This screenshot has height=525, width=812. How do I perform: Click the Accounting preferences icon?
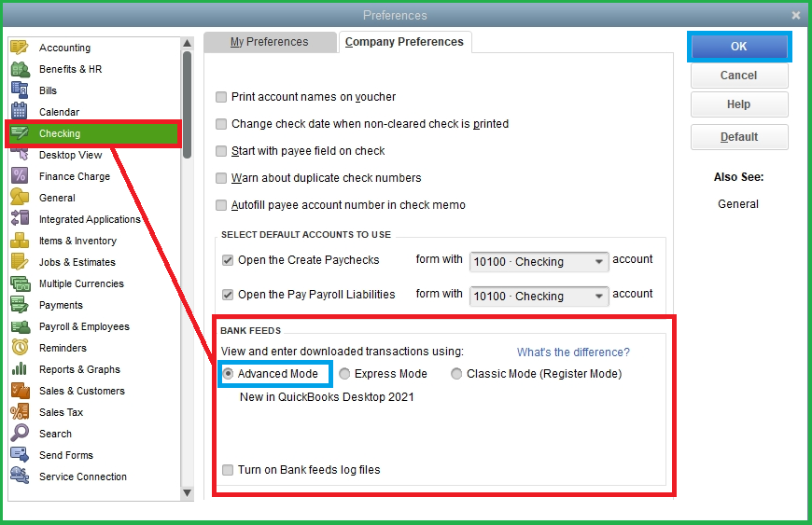pyautogui.click(x=20, y=47)
